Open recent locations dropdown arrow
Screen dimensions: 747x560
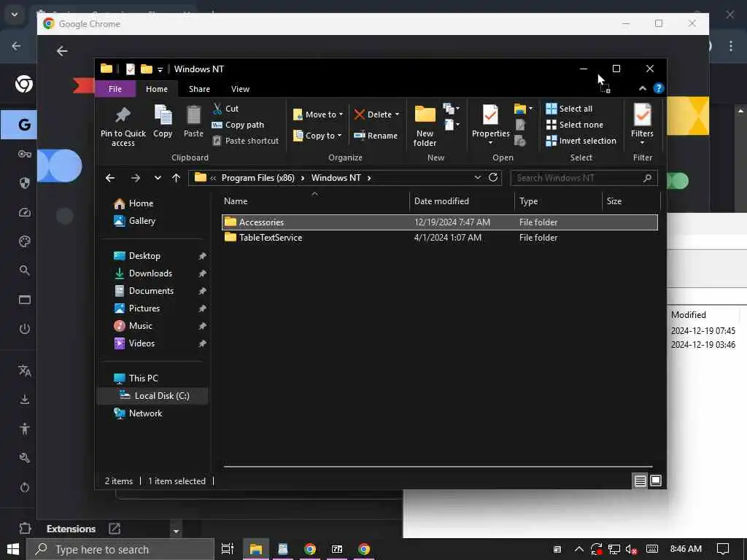click(x=158, y=178)
